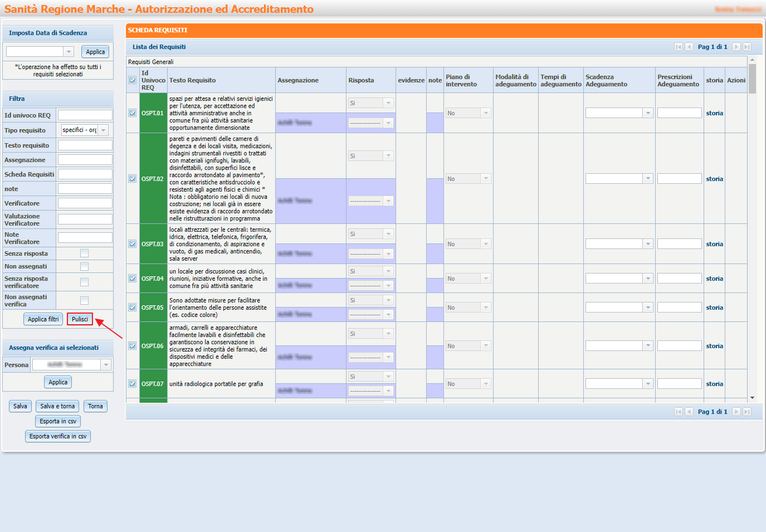Click the 'Assegnazione' column header
766x532 pixels.
(x=298, y=81)
